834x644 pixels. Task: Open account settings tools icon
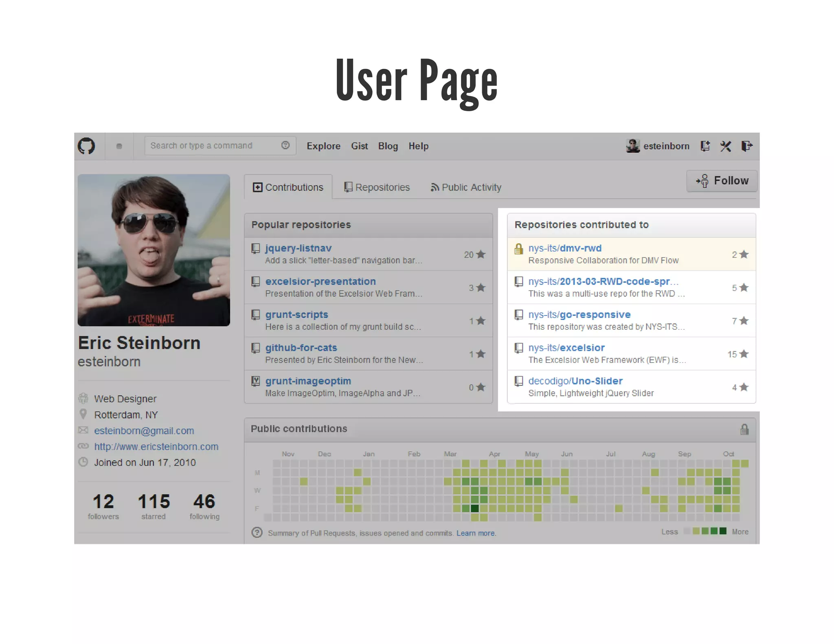tap(726, 146)
